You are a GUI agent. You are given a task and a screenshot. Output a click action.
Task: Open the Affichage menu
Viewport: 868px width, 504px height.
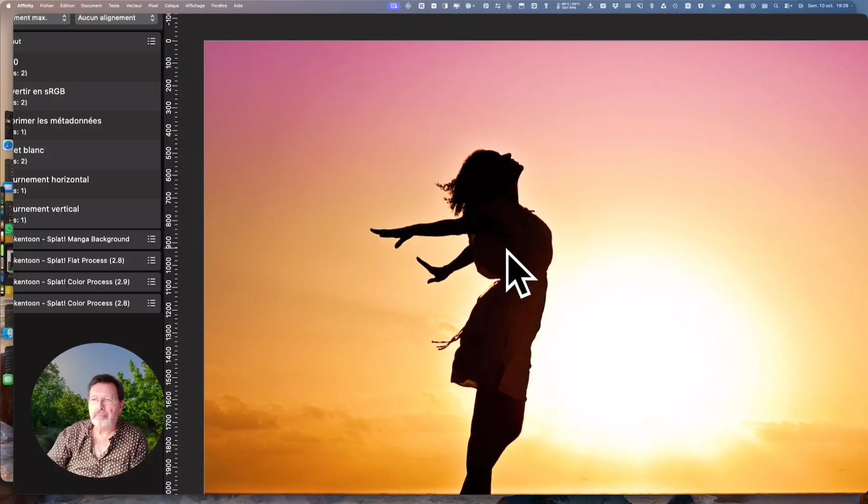(x=195, y=6)
